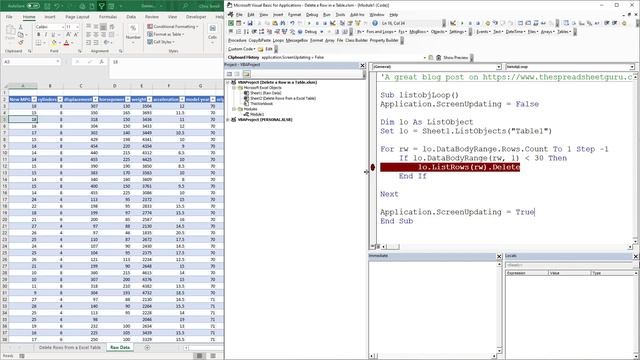Open VBA editor Run menu
Image resolution: width=640 pixels, height=360 pixels.
tap(327, 15)
